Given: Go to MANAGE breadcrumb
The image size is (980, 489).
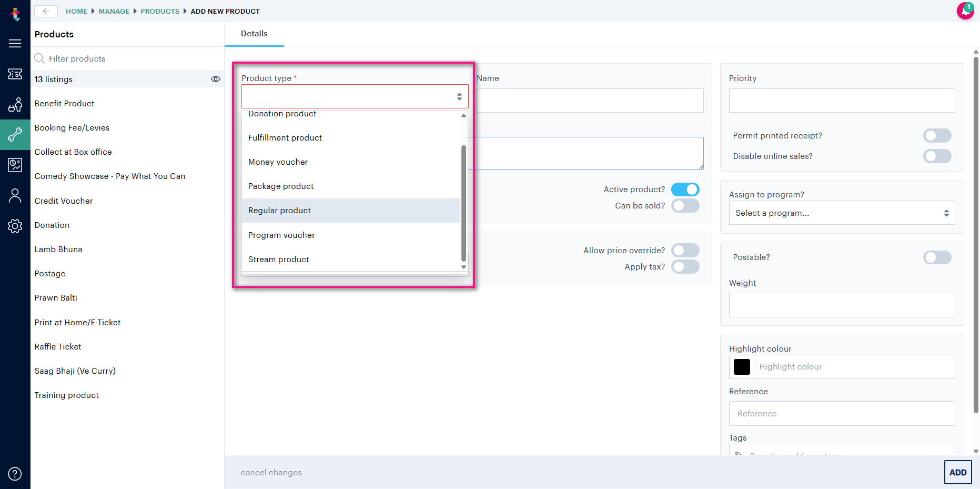Looking at the screenshot, I should [x=114, y=11].
